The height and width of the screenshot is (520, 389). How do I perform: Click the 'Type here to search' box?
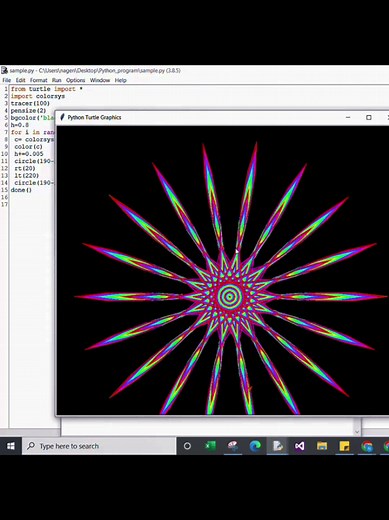[x=99, y=446]
